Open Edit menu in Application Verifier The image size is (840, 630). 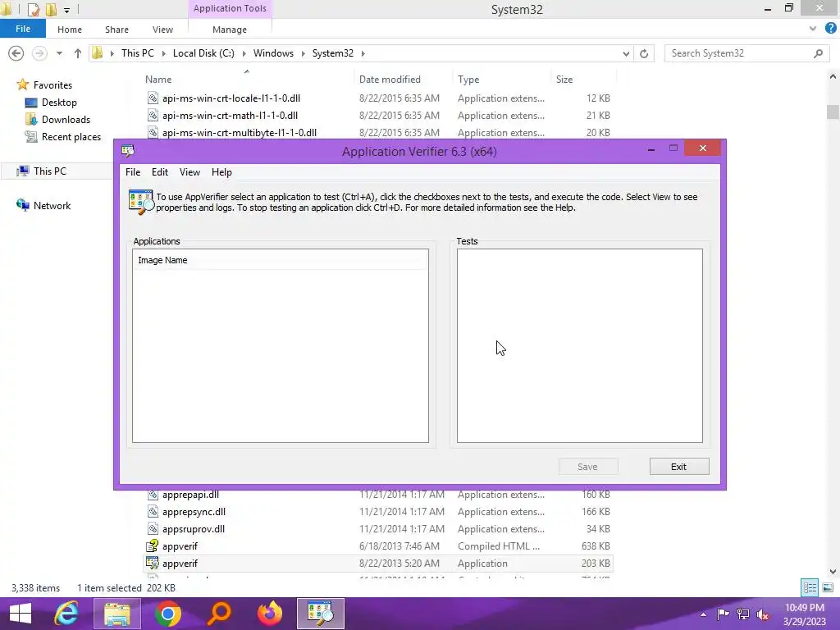160,172
